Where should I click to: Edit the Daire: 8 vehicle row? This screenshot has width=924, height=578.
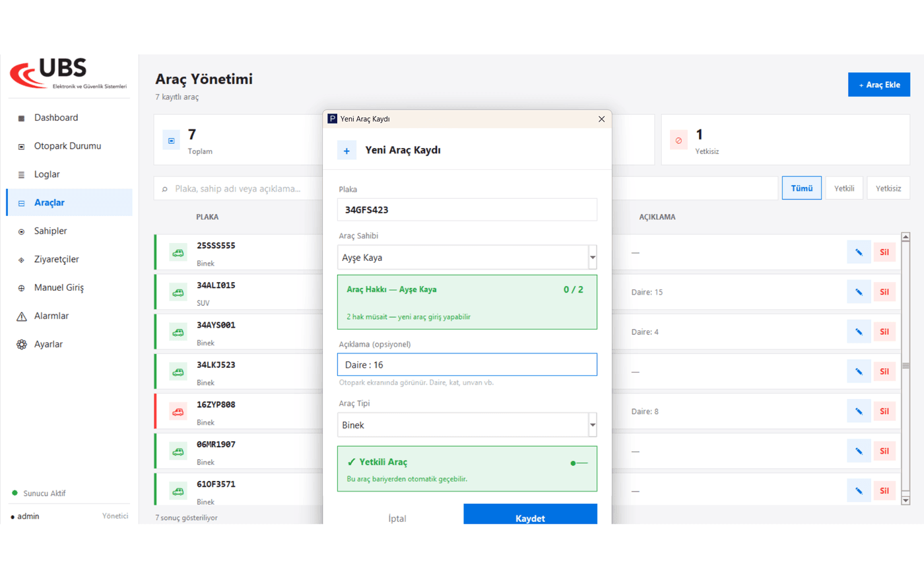click(859, 411)
